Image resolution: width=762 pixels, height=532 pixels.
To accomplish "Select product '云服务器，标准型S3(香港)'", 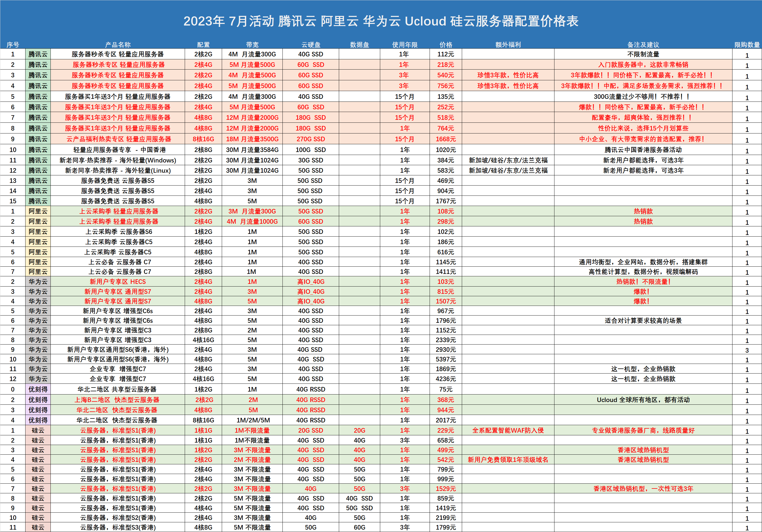I will tap(118, 527).
